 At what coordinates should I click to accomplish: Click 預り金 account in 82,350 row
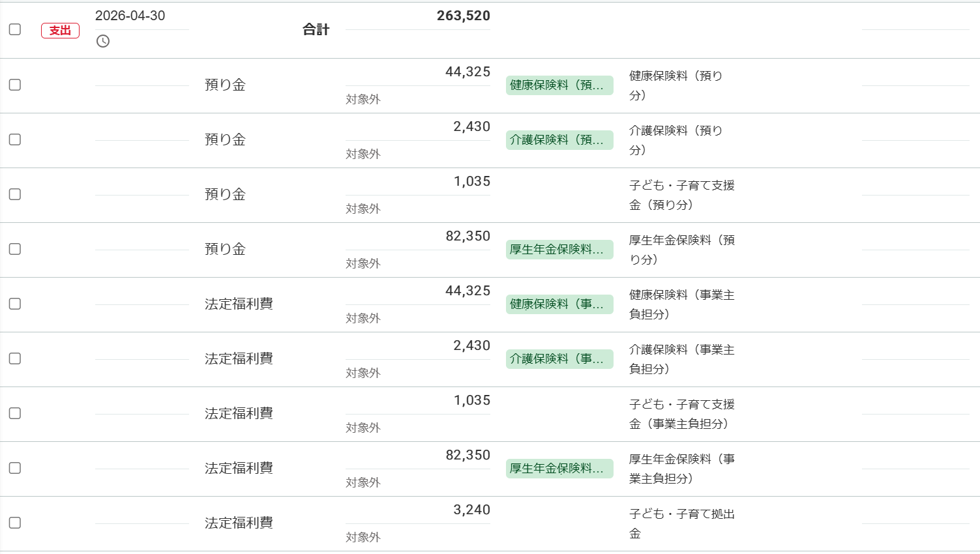pos(225,249)
